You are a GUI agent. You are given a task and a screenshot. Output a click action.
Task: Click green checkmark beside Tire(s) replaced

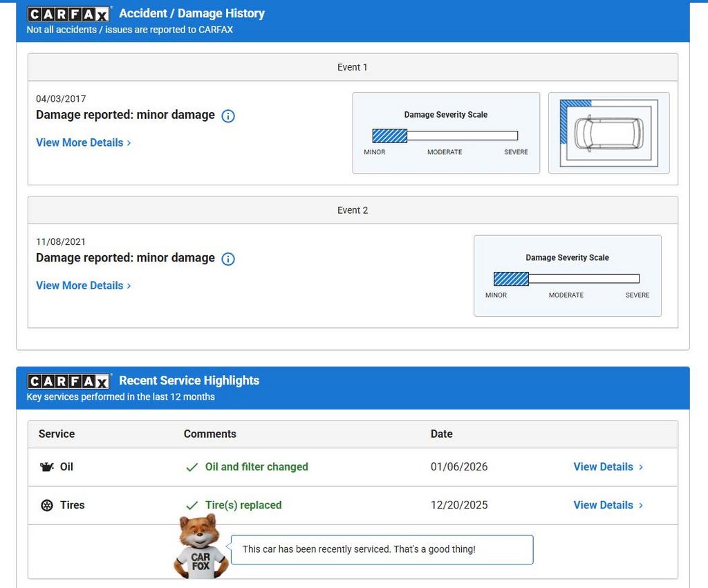point(192,506)
